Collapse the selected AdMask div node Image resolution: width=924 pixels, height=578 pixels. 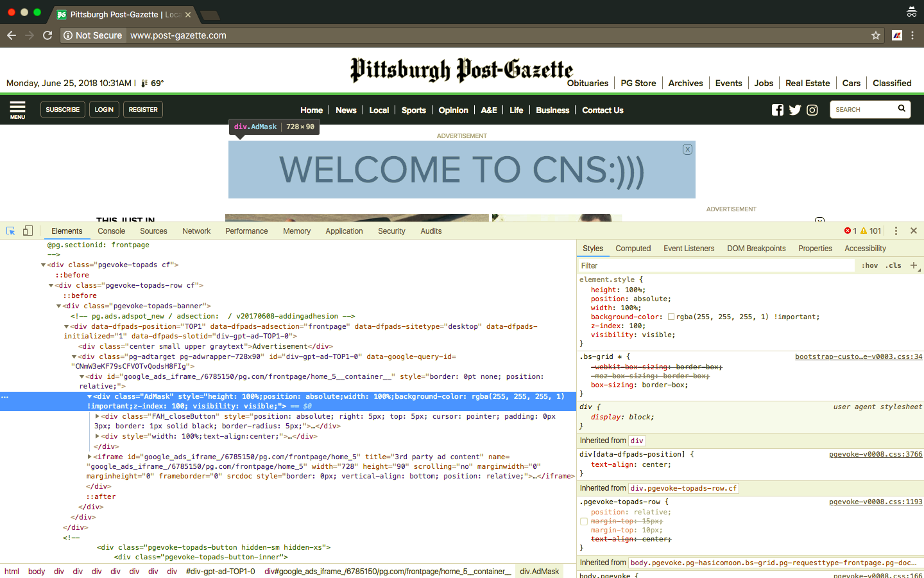coord(90,396)
